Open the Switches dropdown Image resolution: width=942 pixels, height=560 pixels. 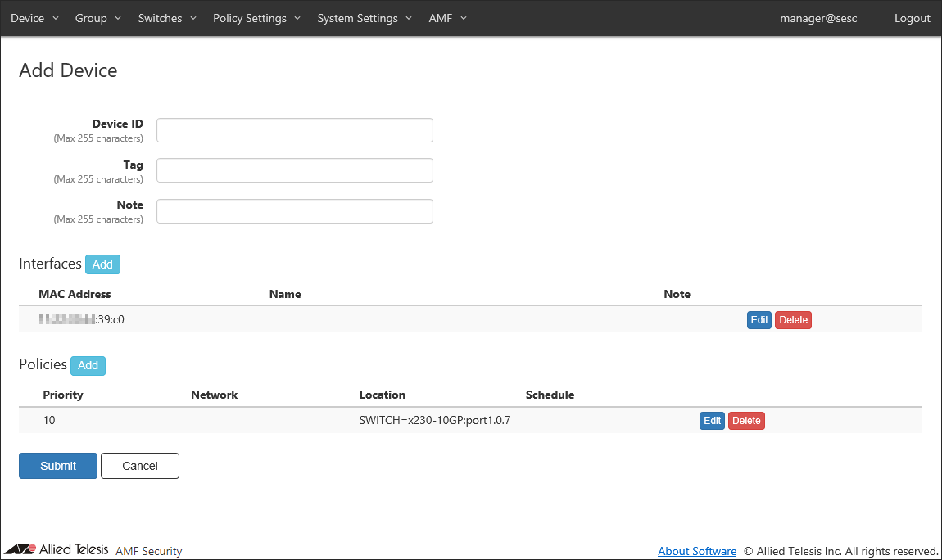click(167, 18)
